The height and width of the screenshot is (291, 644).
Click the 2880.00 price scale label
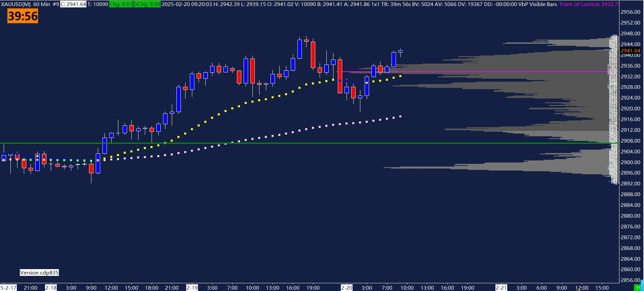coord(631,216)
